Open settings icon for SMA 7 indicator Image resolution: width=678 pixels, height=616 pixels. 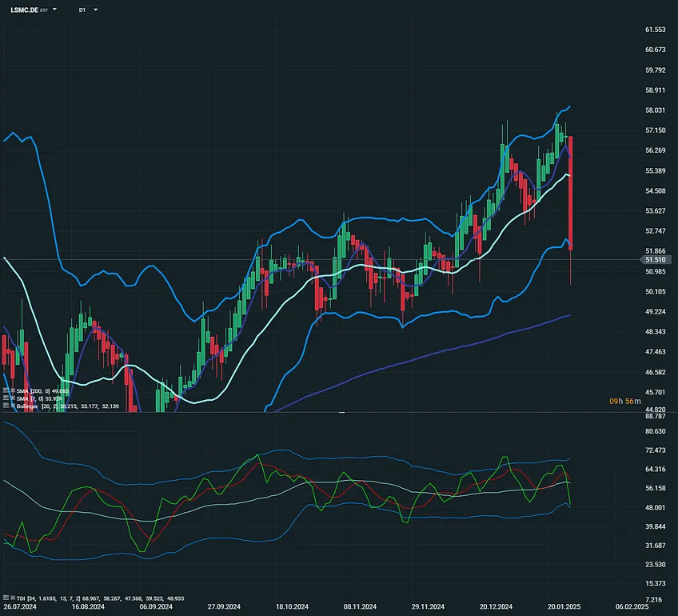click(6, 398)
